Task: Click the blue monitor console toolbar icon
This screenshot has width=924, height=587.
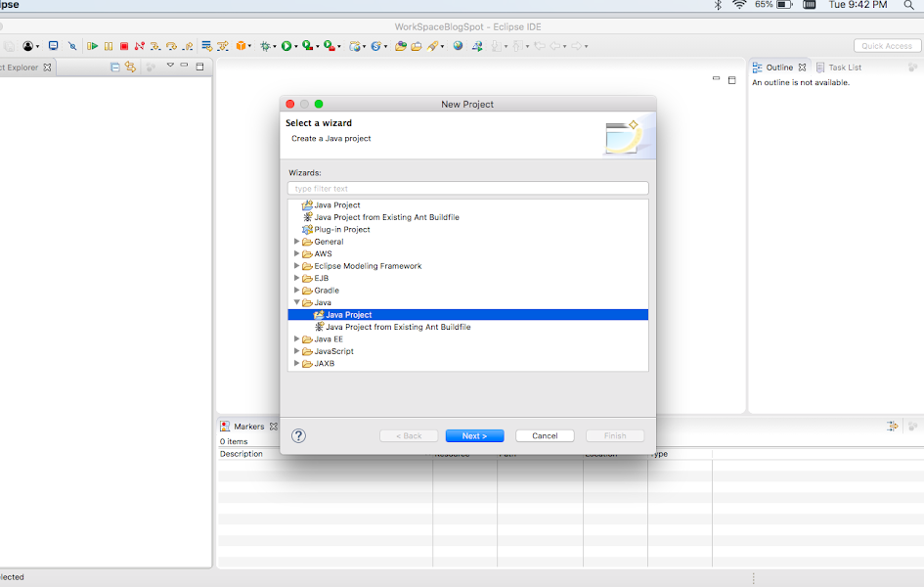Action: [x=53, y=46]
